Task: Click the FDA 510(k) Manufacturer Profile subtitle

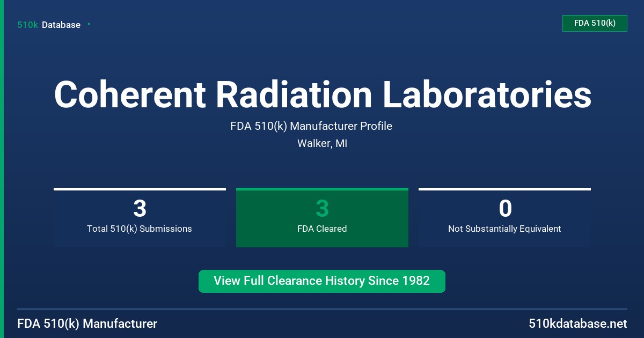Action: click(311, 126)
